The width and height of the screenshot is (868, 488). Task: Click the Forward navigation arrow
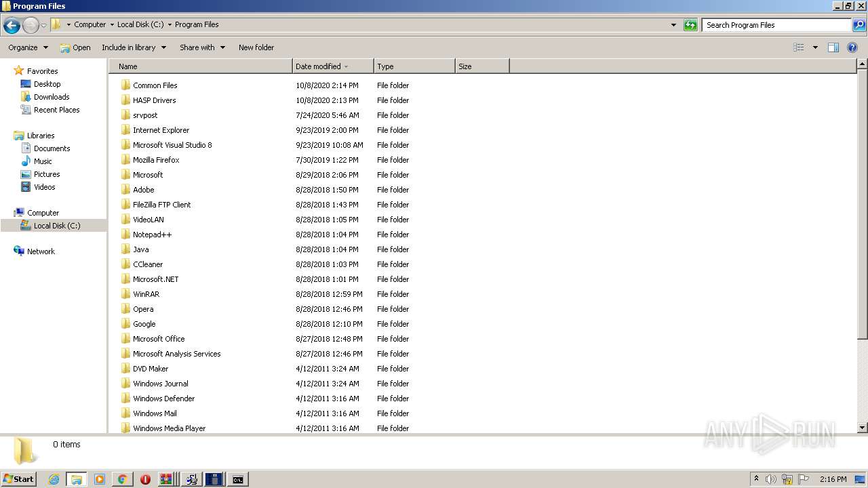click(31, 26)
